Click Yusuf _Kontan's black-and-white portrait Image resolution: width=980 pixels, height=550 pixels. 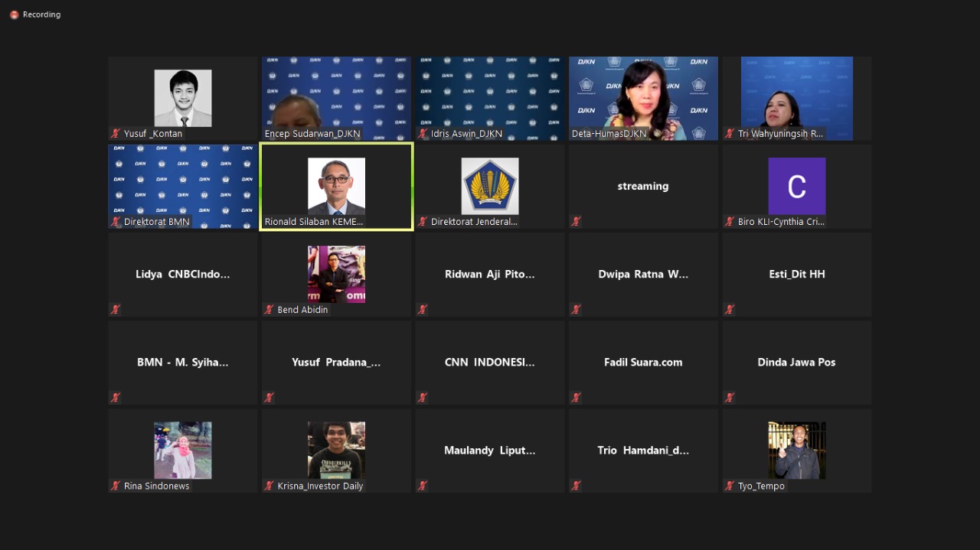[183, 98]
